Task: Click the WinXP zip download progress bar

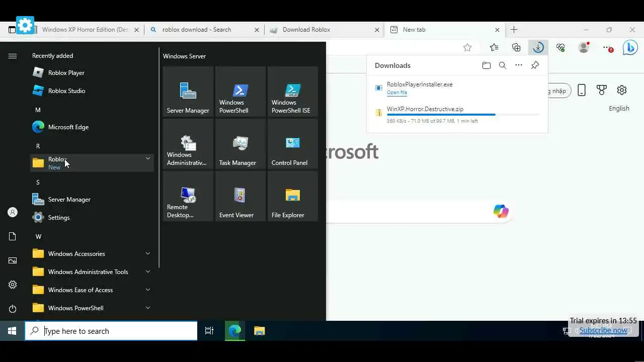Action: tap(463, 115)
